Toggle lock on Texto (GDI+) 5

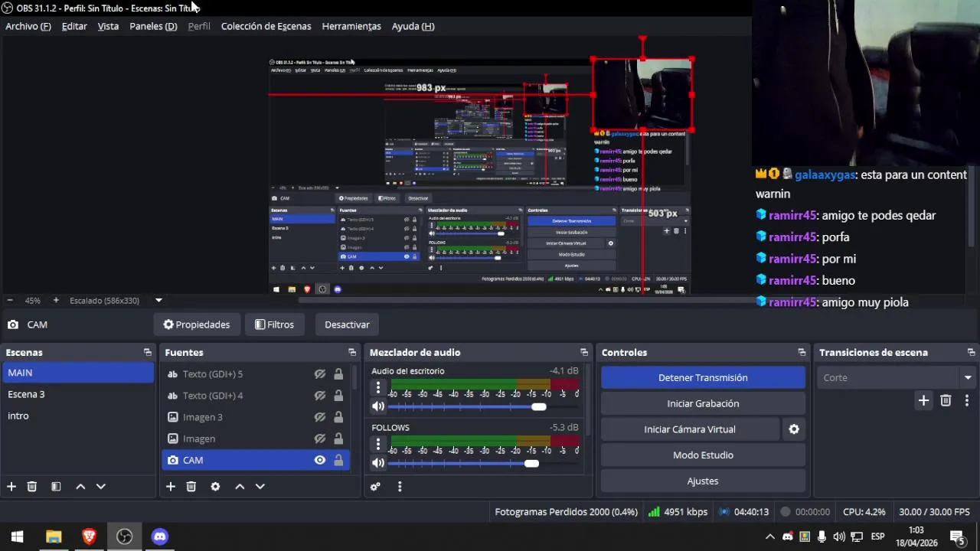(338, 374)
